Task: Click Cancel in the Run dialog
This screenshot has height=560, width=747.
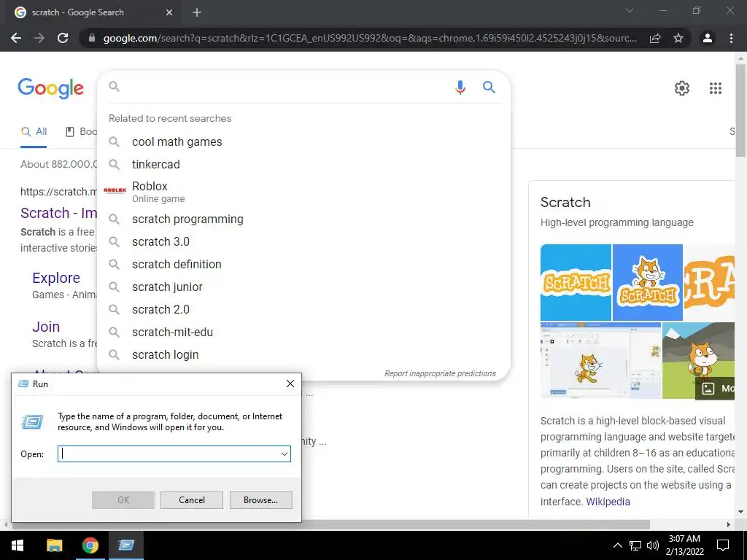Action: click(x=192, y=500)
